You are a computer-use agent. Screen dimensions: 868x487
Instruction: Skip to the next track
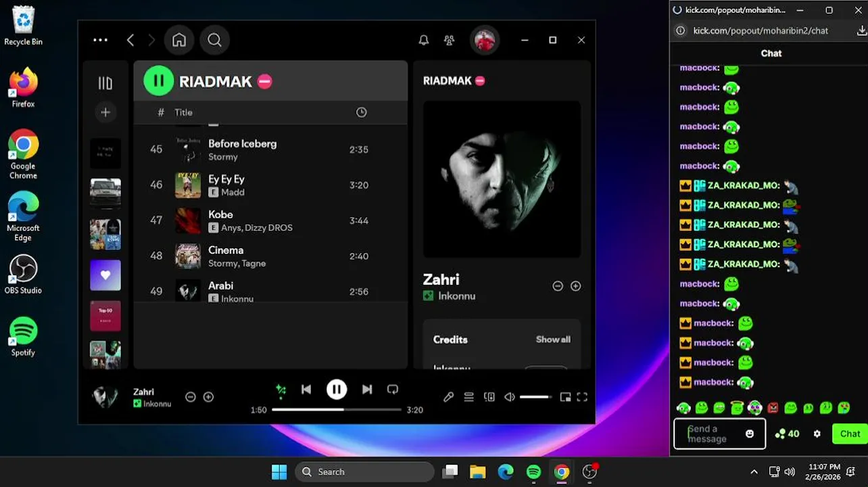coord(367,390)
